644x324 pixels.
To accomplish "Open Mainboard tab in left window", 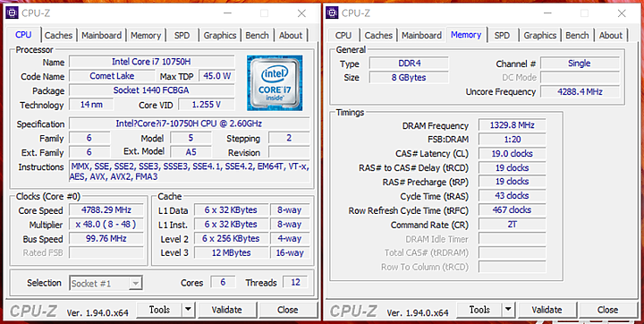I will (101, 36).
